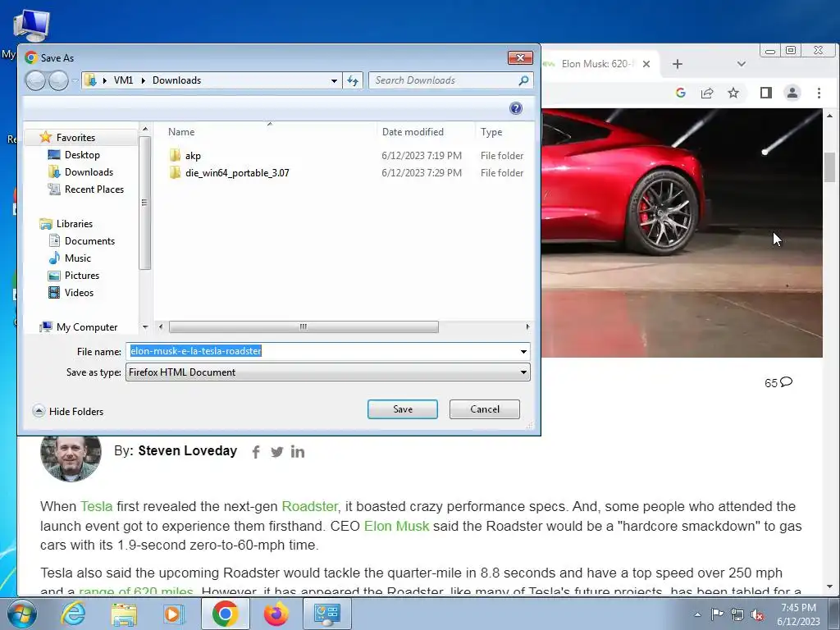The image size is (840, 630).
Task: Select the die_win64_portable_3.07 folder
Action: pyautogui.click(x=230, y=172)
